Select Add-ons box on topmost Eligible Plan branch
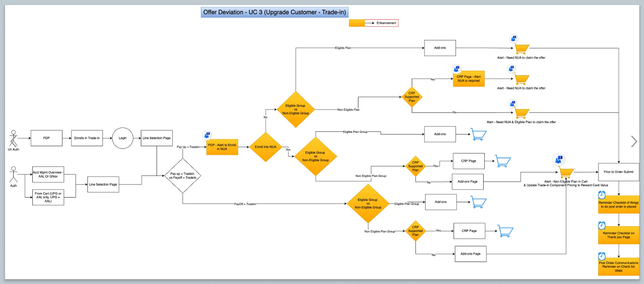Screen dimensions: 644x284 tap(440, 48)
